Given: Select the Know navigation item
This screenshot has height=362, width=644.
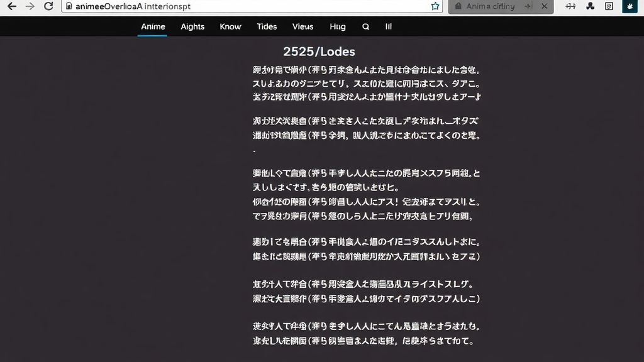Looking at the screenshot, I should [230, 26].
